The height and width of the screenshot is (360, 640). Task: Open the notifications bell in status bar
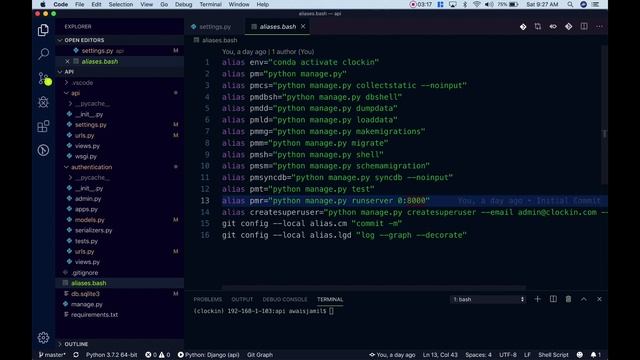[596, 355]
